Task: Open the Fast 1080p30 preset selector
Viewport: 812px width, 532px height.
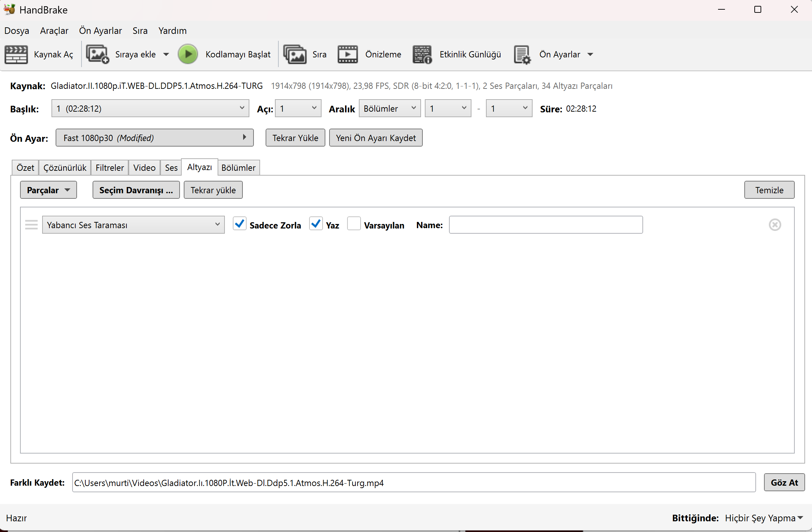Action: pos(155,138)
